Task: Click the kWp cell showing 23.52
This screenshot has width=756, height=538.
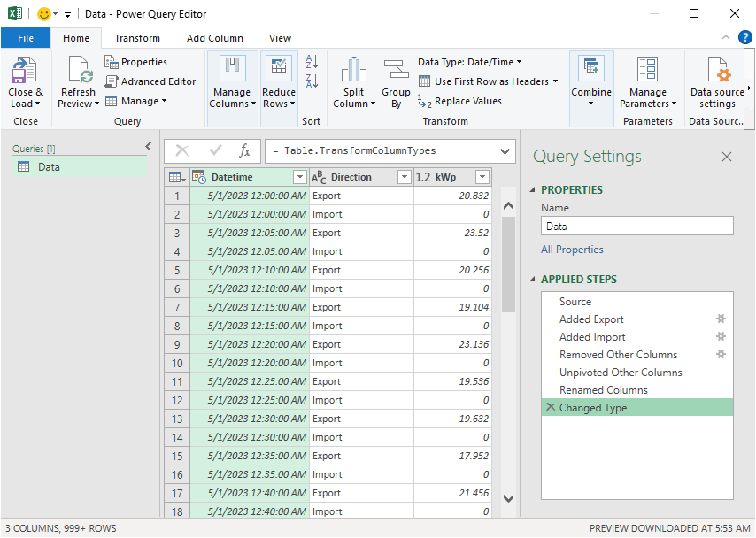Action: [x=452, y=233]
